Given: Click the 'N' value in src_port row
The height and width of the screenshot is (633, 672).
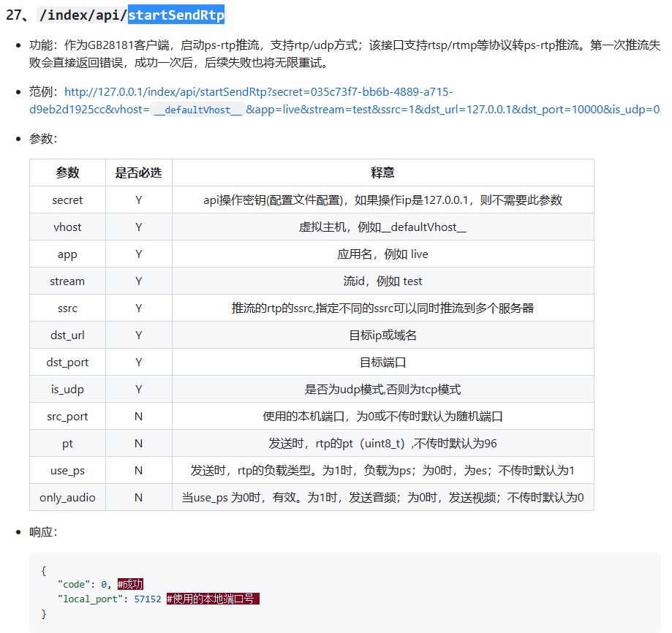Looking at the screenshot, I should tap(138, 417).
